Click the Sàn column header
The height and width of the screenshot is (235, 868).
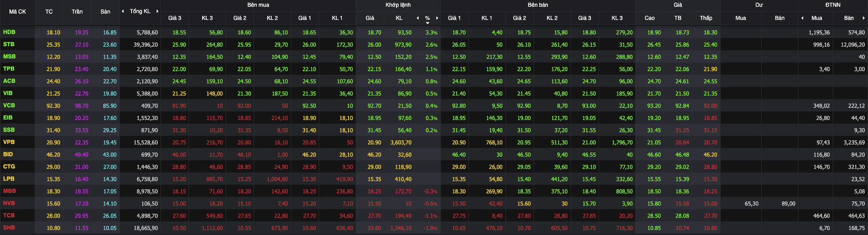[105, 12]
